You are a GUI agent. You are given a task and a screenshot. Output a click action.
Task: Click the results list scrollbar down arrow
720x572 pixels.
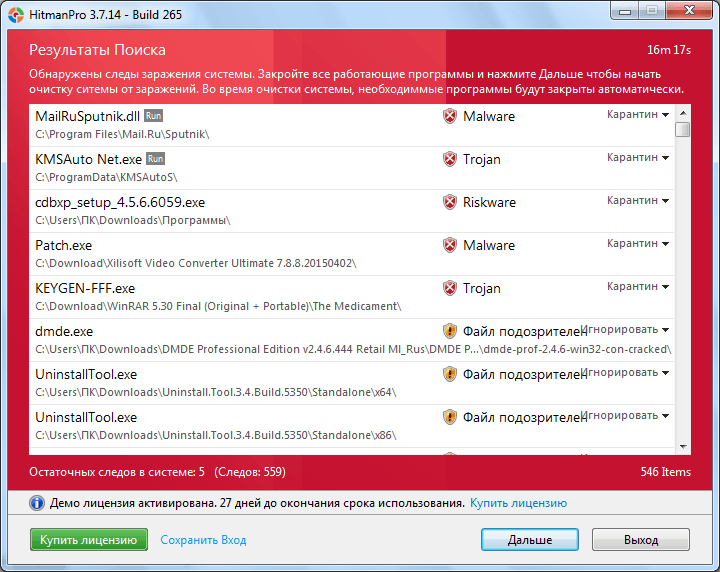point(683,447)
